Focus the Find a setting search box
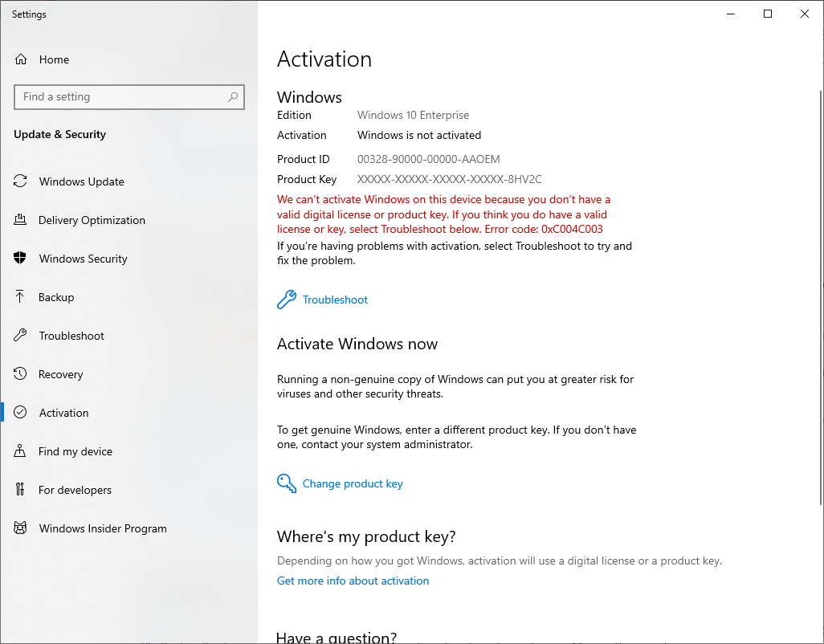The height and width of the screenshot is (644, 824). click(x=129, y=96)
